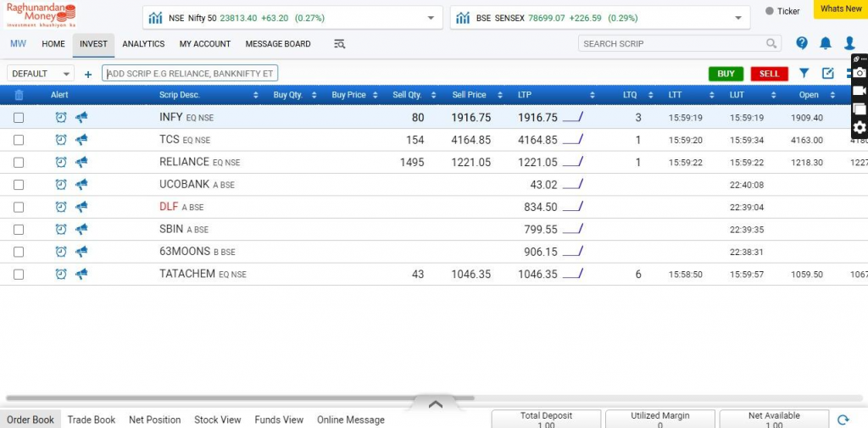Tick the TATACHEM row checkbox
This screenshot has width=868, height=428.
[19, 275]
